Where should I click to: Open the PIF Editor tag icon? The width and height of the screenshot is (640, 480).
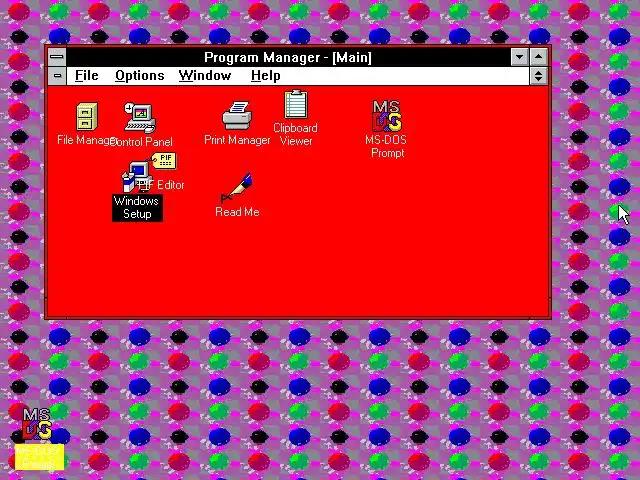coord(164,161)
